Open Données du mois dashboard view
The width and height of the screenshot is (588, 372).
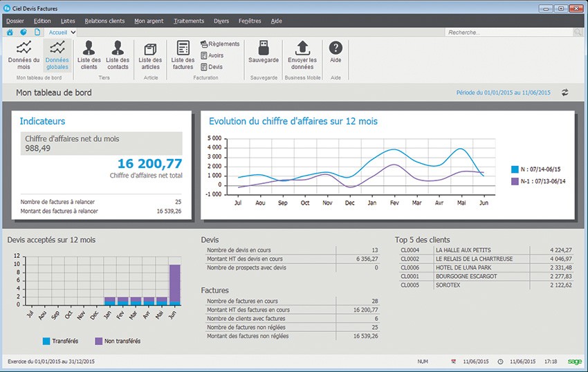[x=24, y=55]
